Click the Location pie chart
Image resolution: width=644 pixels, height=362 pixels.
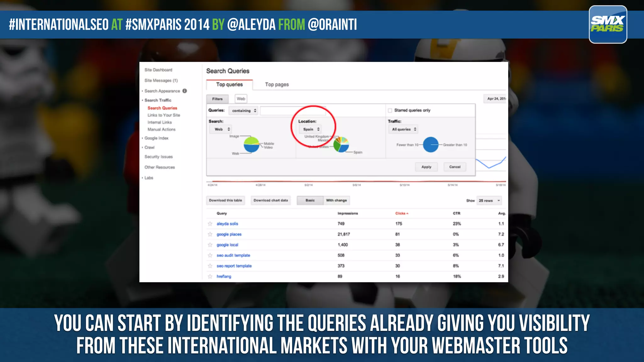(341, 145)
